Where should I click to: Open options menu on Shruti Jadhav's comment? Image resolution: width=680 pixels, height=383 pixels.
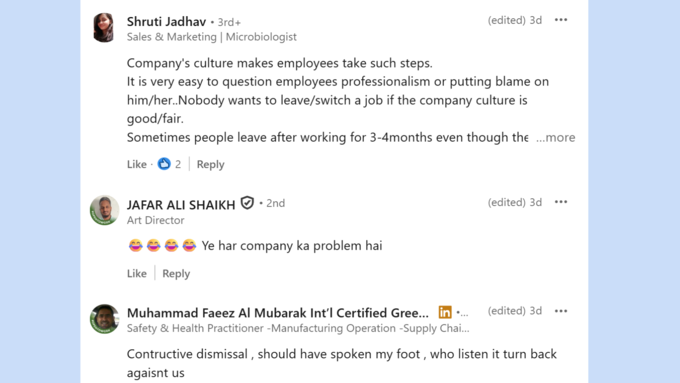[561, 20]
